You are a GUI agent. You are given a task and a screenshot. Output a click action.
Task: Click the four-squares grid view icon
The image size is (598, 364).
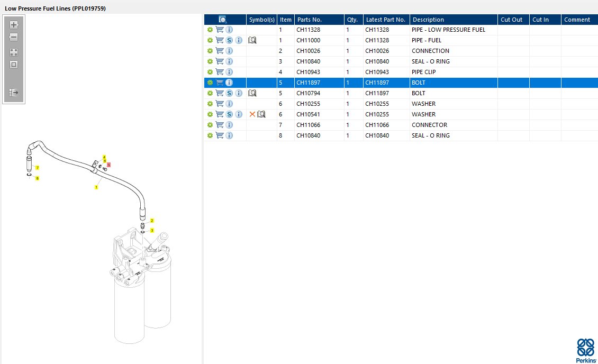pyautogui.click(x=14, y=52)
